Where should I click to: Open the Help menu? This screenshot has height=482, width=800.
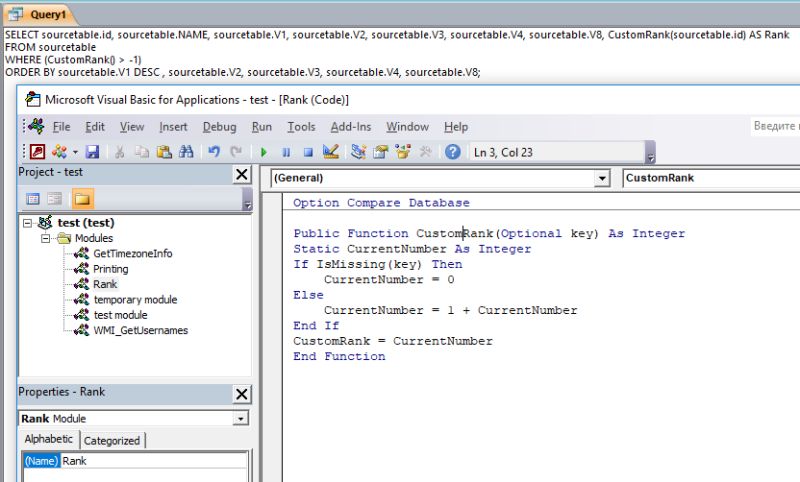pos(456,126)
